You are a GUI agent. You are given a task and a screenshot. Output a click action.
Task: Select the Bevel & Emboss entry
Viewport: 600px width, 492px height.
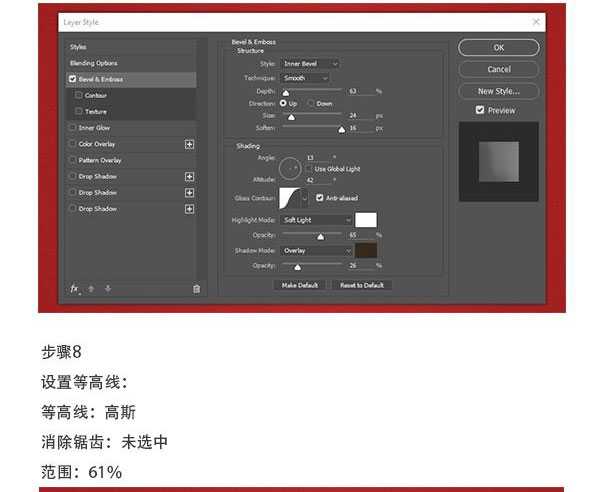tap(131, 79)
